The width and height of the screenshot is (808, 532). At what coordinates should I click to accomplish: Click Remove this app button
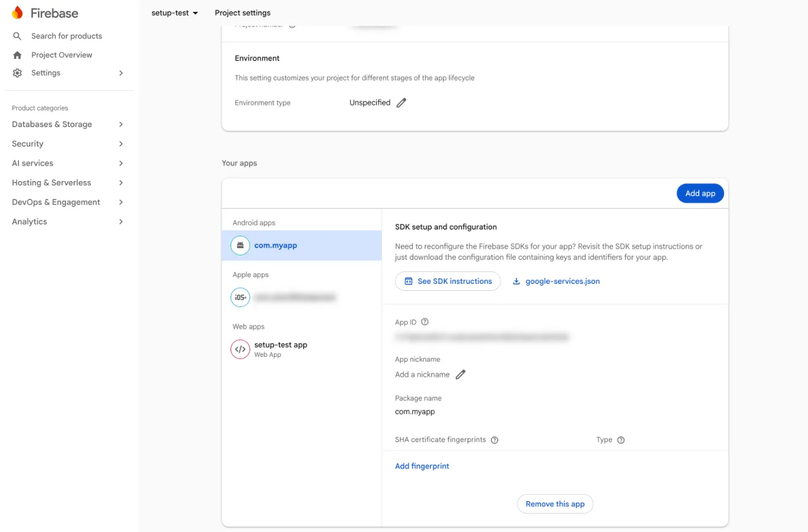pos(555,504)
